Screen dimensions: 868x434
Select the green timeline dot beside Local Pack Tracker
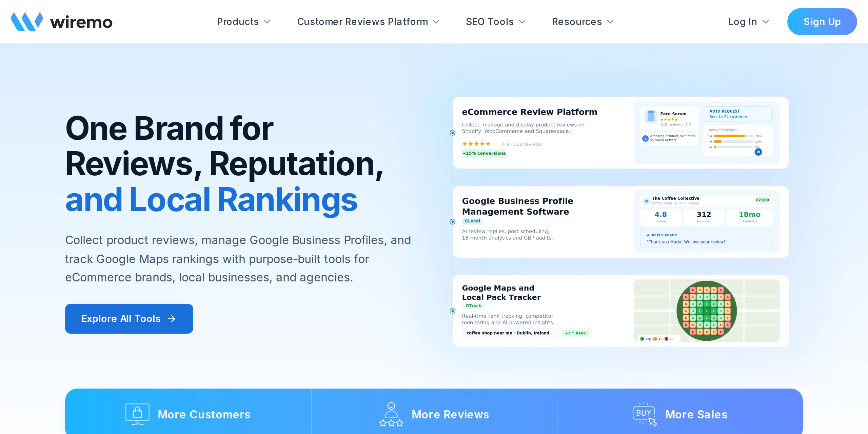[x=453, y=311]
